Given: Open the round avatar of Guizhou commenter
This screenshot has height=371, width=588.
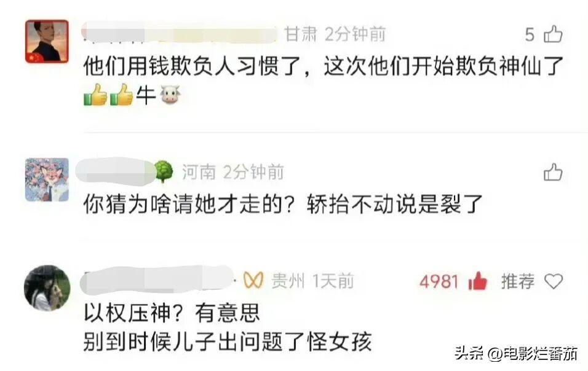Looking at the screenshot, I should tap(47, 288).
